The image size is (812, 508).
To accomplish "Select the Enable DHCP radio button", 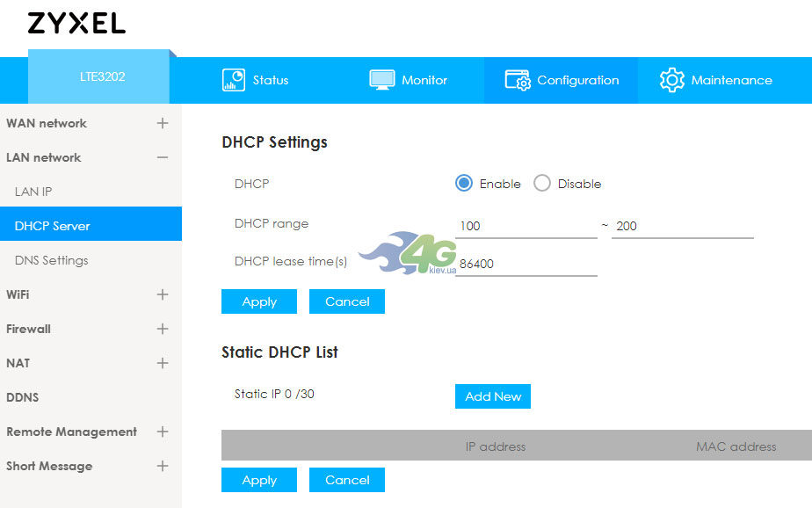I will (464, 183).
